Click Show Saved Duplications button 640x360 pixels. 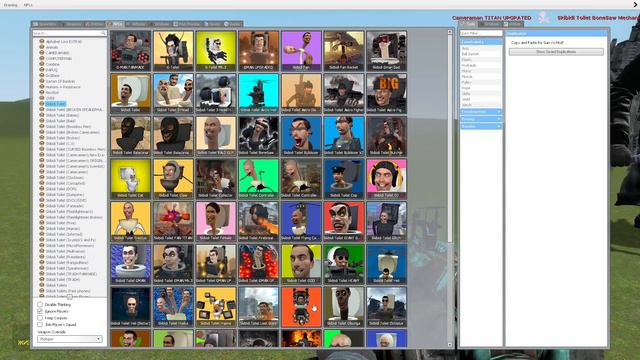tap(556, 52)
